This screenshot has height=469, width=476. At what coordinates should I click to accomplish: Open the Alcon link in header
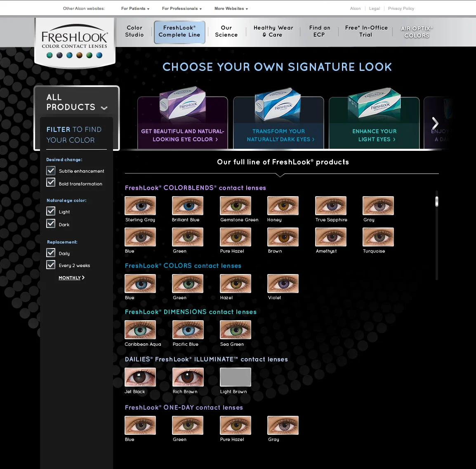[355, 9]
